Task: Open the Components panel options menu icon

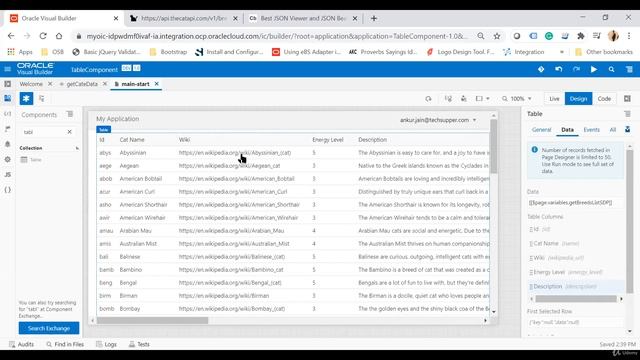Action: tap(70, 114)
